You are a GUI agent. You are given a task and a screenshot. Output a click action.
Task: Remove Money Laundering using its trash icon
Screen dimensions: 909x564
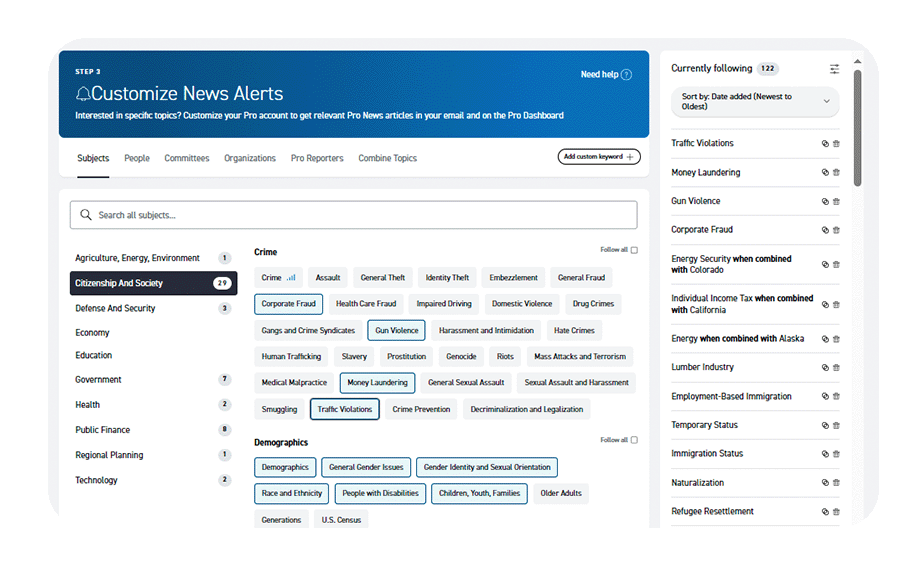click(x=836, y=172)
